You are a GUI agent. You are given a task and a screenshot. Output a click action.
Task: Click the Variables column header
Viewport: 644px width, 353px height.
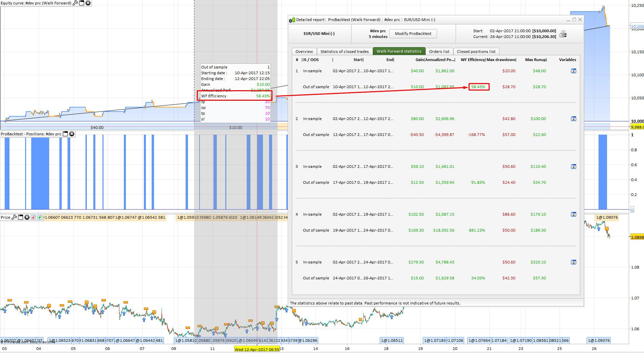pos(567,60)
